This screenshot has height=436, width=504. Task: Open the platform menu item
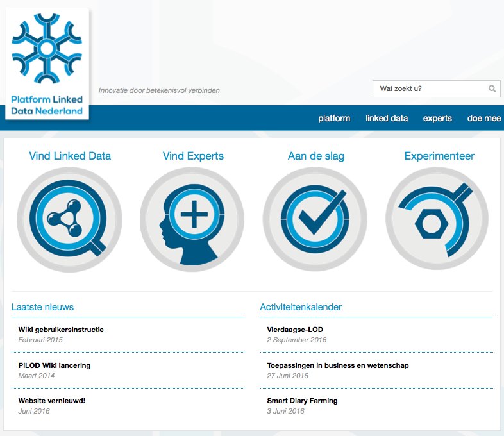(334, 118)
